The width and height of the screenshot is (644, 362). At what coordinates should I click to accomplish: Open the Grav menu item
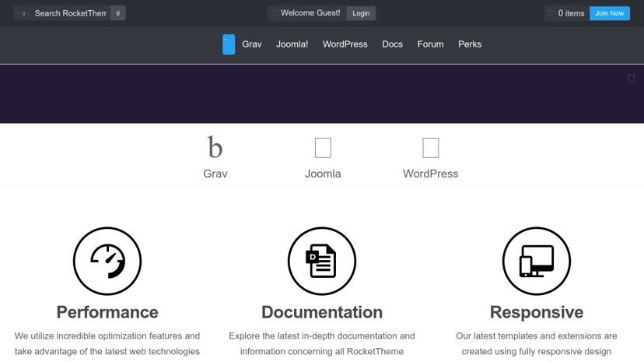pos(252,44)
